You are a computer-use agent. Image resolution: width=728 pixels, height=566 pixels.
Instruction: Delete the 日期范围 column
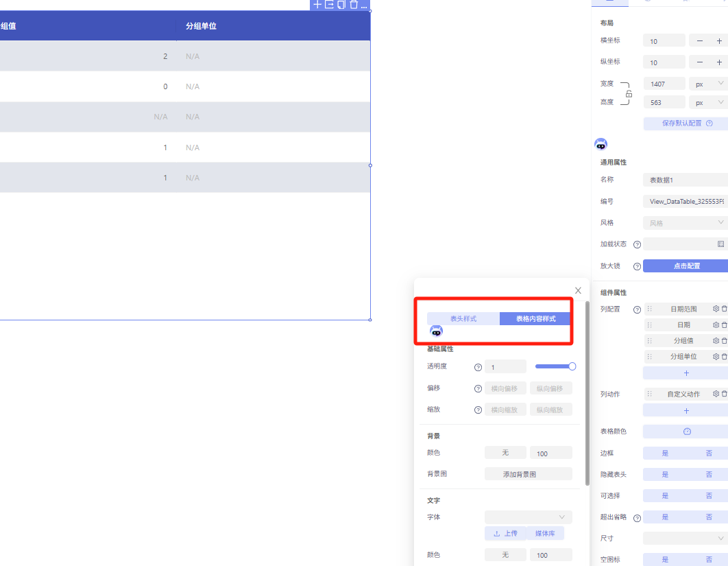[725, 309]
